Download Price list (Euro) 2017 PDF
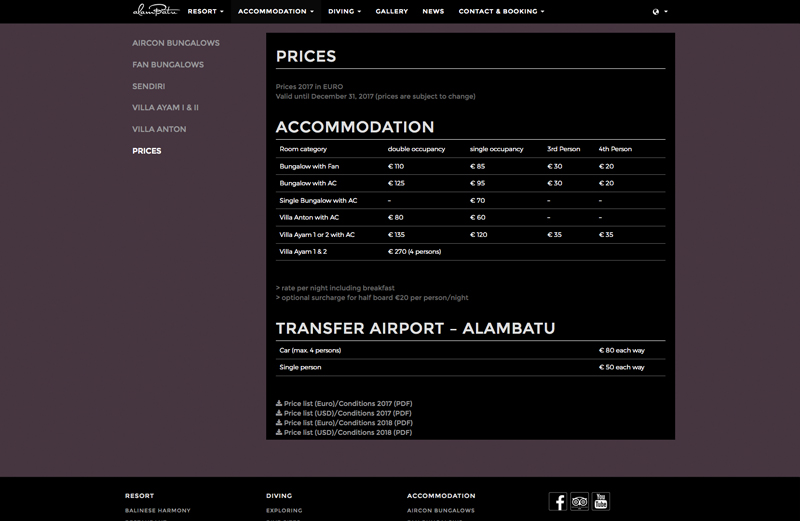This screenshot has width=800, height=521. 344,403
